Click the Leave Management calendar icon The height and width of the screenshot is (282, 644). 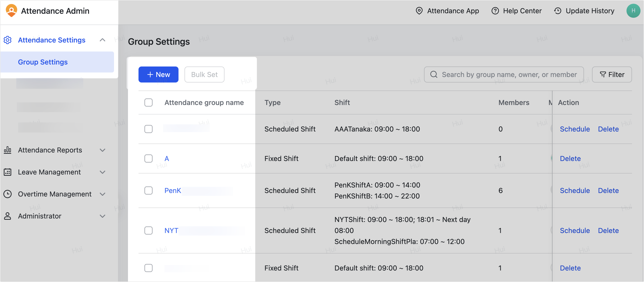(7, 172)
